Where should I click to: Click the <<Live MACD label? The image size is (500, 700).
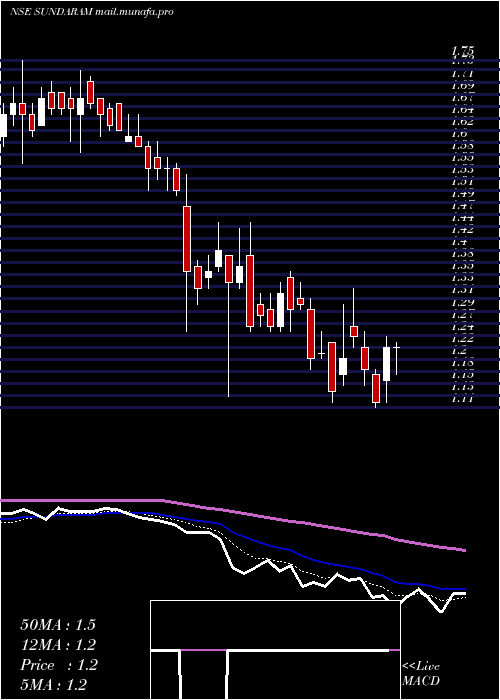pyautogui.click(x=421, y=674)
